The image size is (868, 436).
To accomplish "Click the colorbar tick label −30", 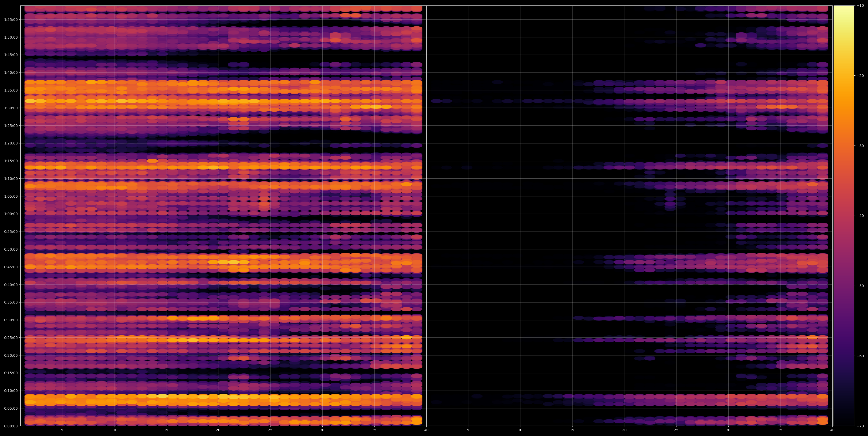I will [860, 146].
